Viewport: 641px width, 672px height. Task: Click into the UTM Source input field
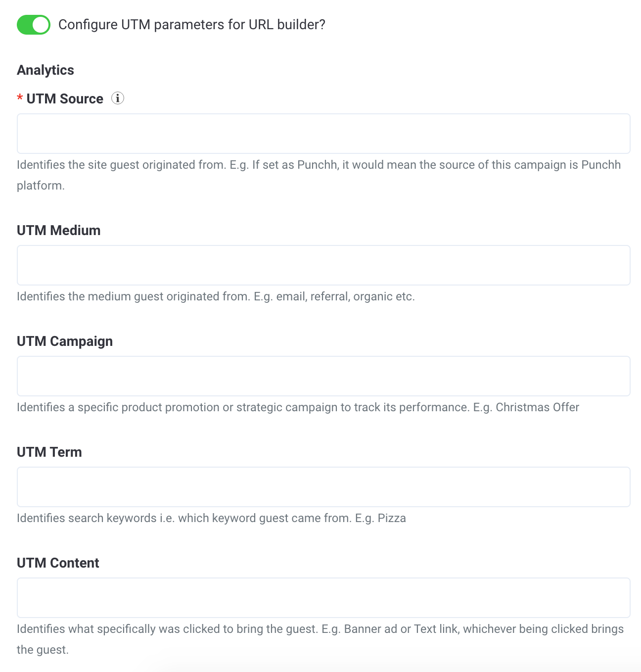coord(323,134)
